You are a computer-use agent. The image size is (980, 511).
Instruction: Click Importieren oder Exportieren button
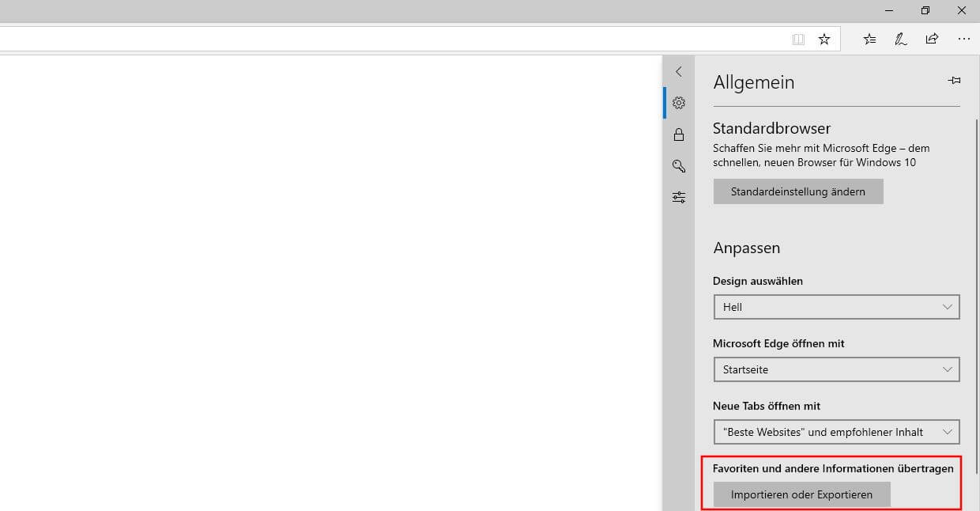click(x=801, y=494)
